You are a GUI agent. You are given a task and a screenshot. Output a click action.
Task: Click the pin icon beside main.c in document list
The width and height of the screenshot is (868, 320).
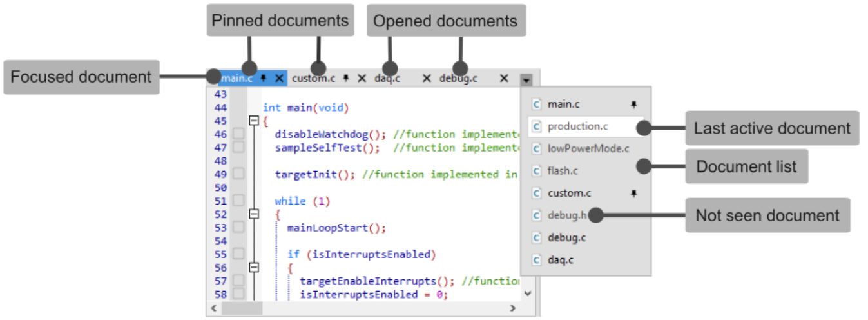[x=633, y=104]
